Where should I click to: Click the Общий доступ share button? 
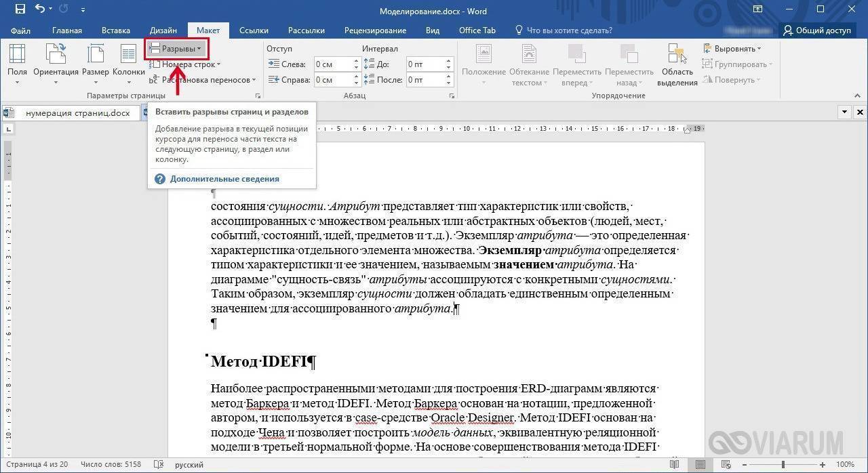(817, 30)
